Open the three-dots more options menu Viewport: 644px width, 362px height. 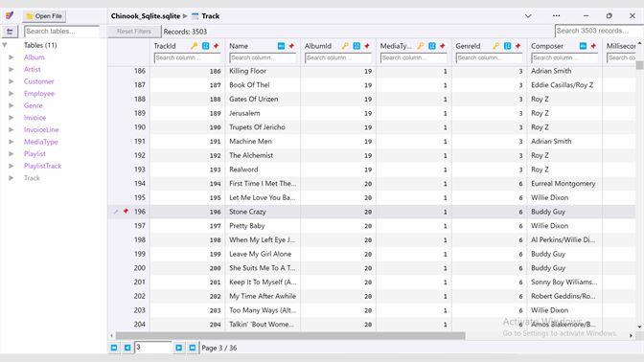pyautogui.click(x=556, y=15)
